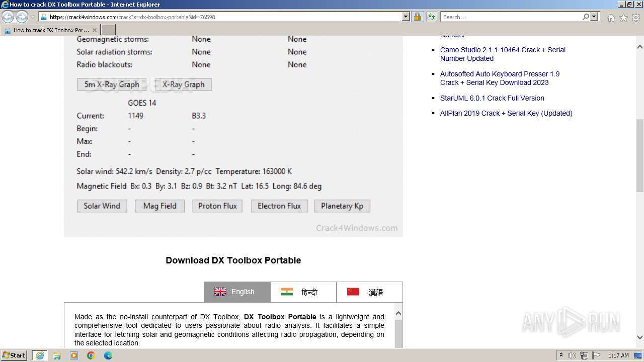Expand the address bar history dropdown
The height and width of the screenshot is (362, 644).
point(406,17)
